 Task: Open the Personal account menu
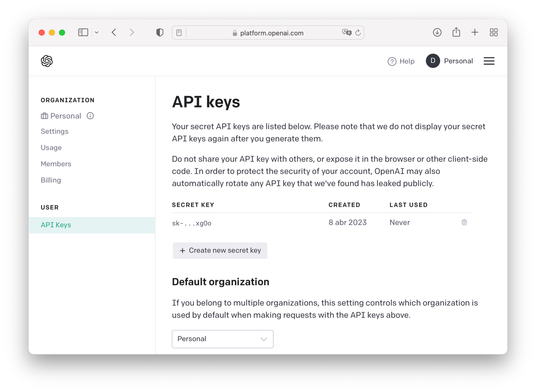[449, 61]
